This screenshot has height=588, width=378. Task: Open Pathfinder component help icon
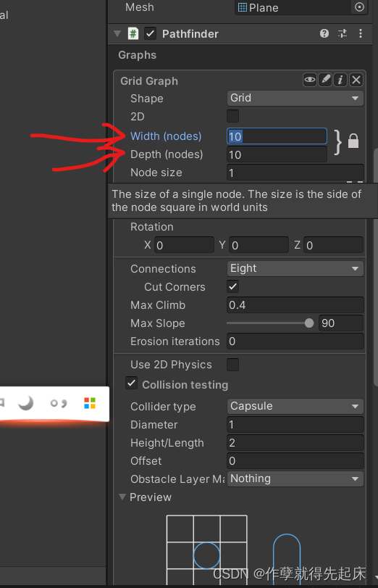(x=324, y=34)
